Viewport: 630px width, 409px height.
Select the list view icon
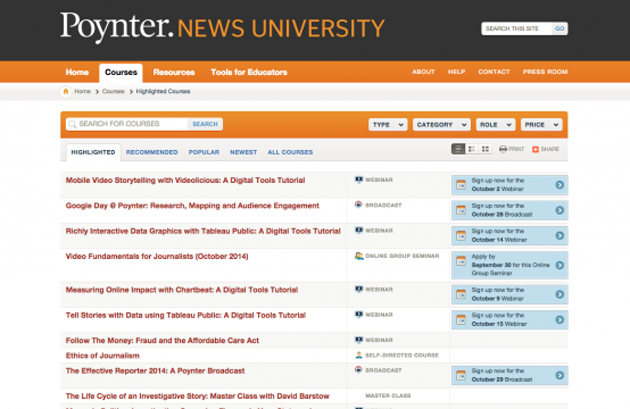pos(458,149)
